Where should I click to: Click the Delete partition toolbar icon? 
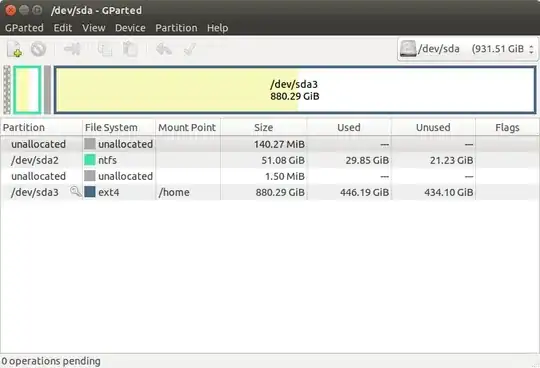[38, 49]
